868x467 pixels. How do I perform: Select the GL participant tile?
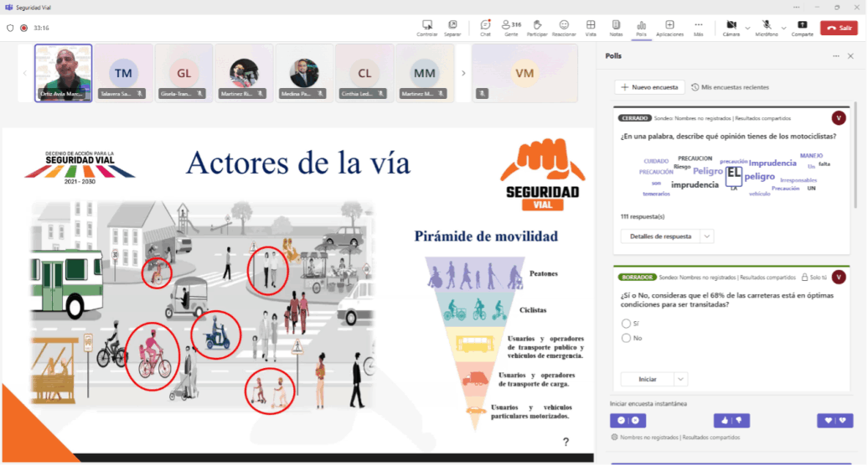(x=183, y=73)
